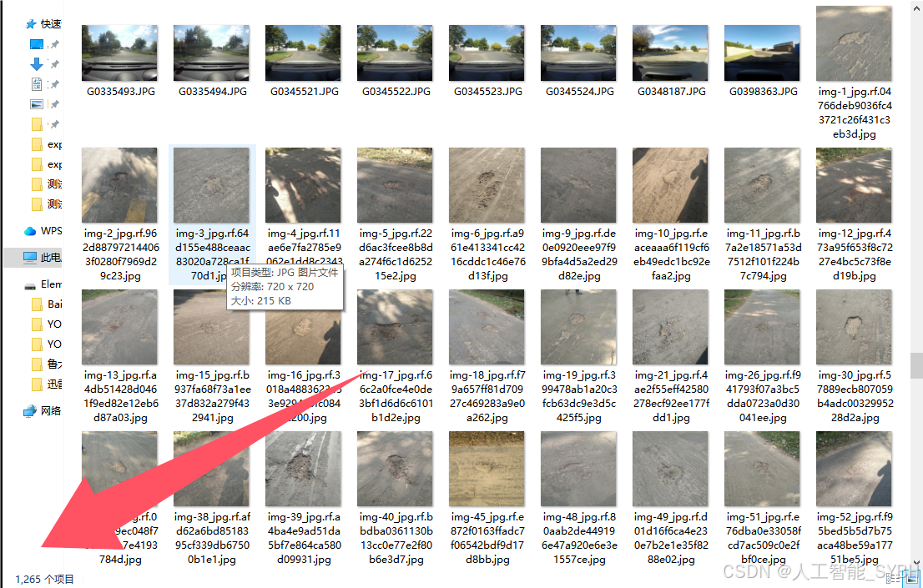Open the pinned Desktop monitor icon

[37, 44]
